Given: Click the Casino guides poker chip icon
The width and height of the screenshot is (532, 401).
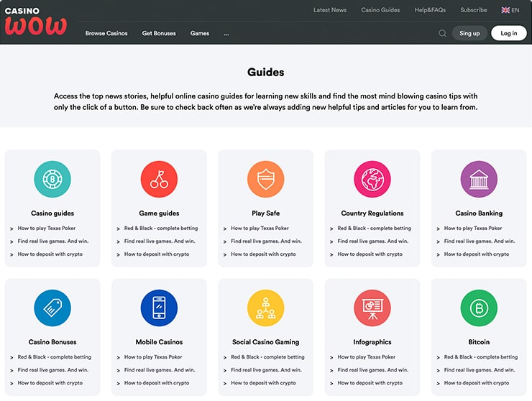Looking at the screenshot, I should pyautogui.click(x=52, y=179).
